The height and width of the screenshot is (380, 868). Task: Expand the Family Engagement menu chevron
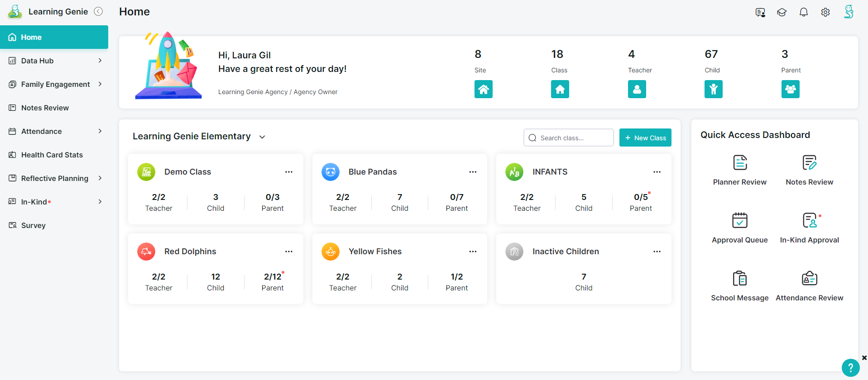point(100,84)
